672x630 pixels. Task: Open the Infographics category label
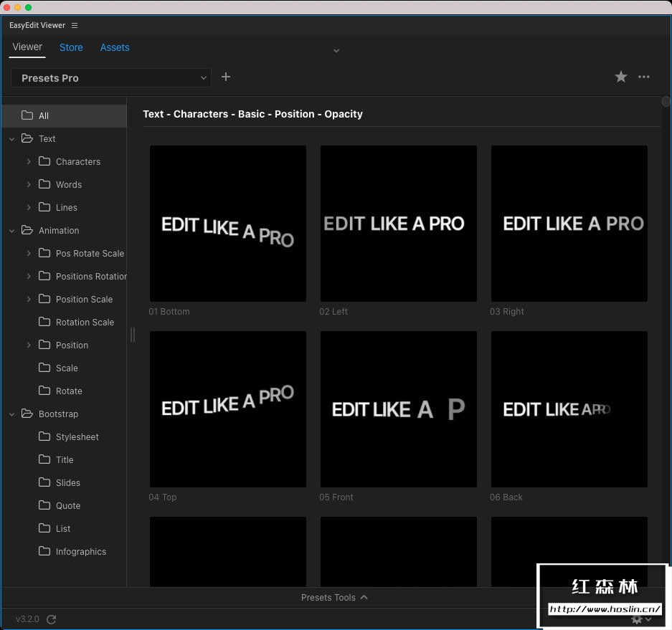point(81,552)
